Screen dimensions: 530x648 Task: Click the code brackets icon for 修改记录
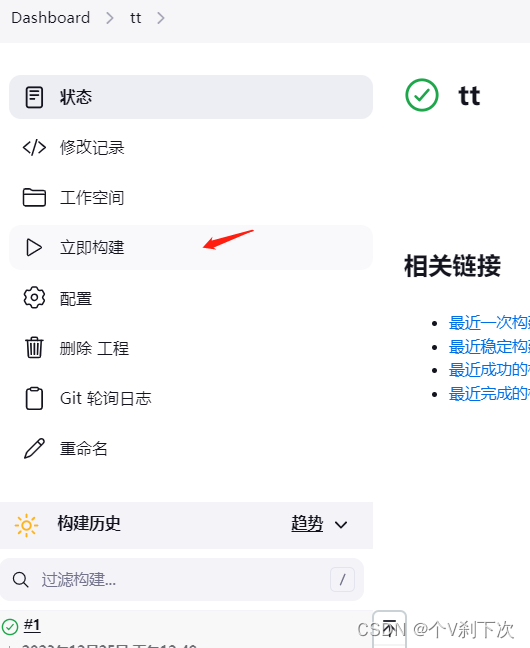34,148
